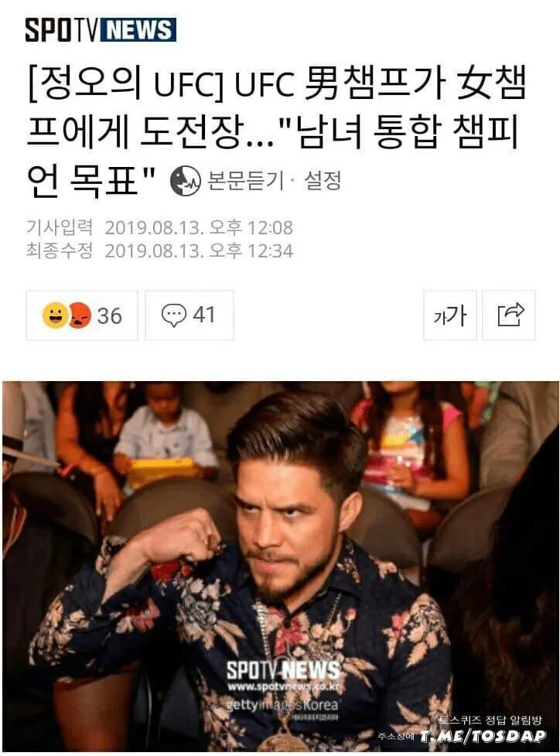
Task: Open the article photo of the fighter
Action: tap(281, 566)
